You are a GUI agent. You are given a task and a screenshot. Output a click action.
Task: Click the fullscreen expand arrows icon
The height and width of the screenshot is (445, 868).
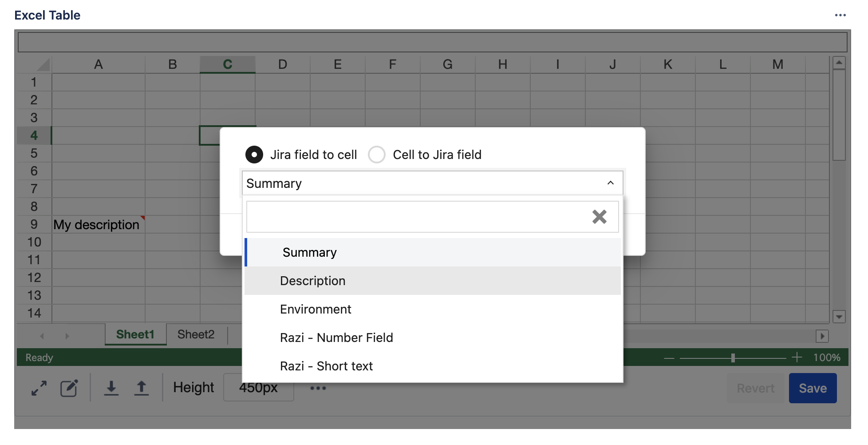click(x=39, y=388)
